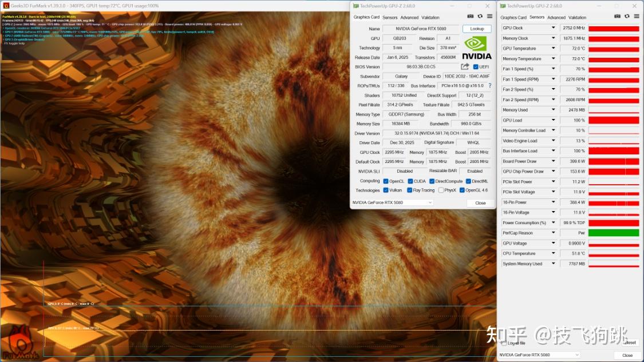Toggle the Vulkan checkbox
This screenshot has height=362, width=644.
386,190
